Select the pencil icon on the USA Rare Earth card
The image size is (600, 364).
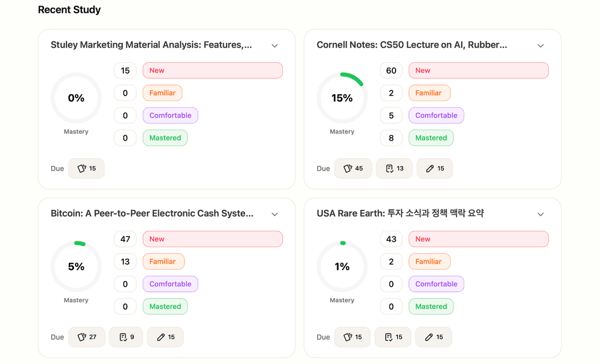point(433,337)
